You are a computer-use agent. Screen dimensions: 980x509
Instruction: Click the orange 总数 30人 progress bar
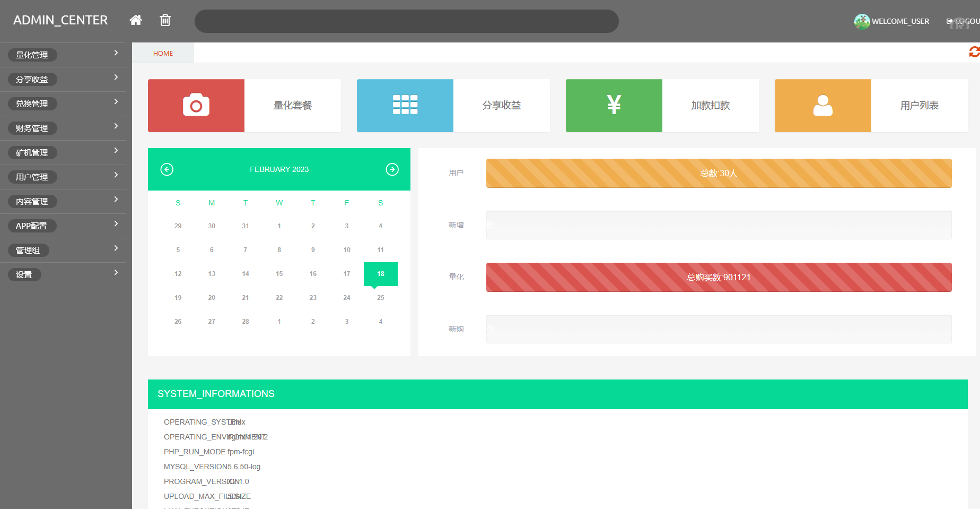pyautogui.click(x=719, y=173)
